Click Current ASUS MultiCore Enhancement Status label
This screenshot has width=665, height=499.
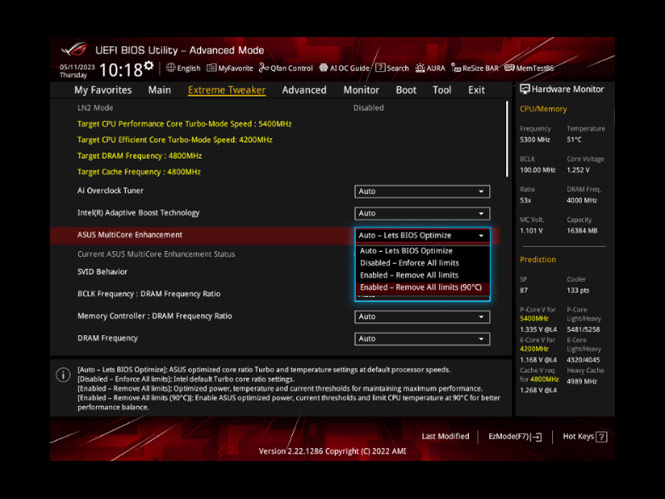click(x=156, y=254)
